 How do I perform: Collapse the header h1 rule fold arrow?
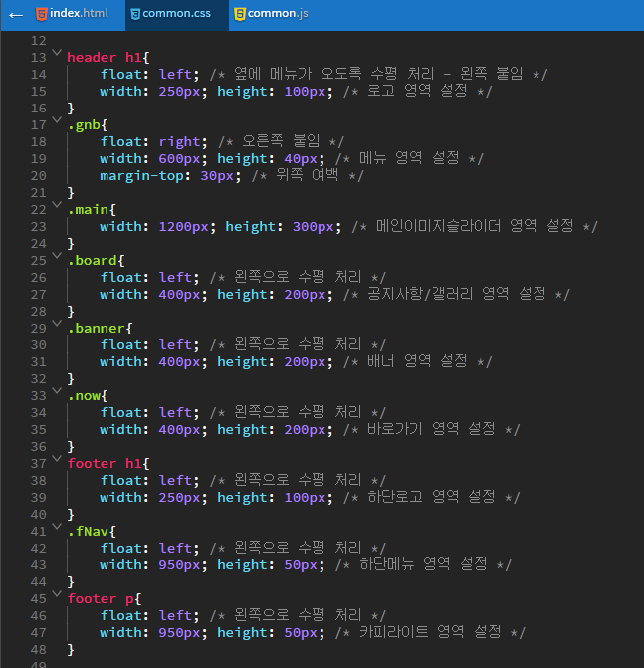pos(57,53)
